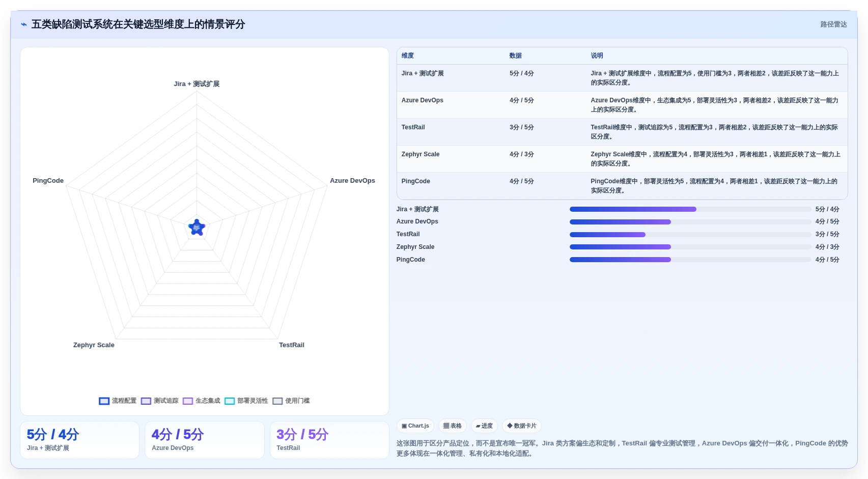Click the Azure DevOps radar axis label
This screenshot has width=868, height=479.
[x=352, y=181]
